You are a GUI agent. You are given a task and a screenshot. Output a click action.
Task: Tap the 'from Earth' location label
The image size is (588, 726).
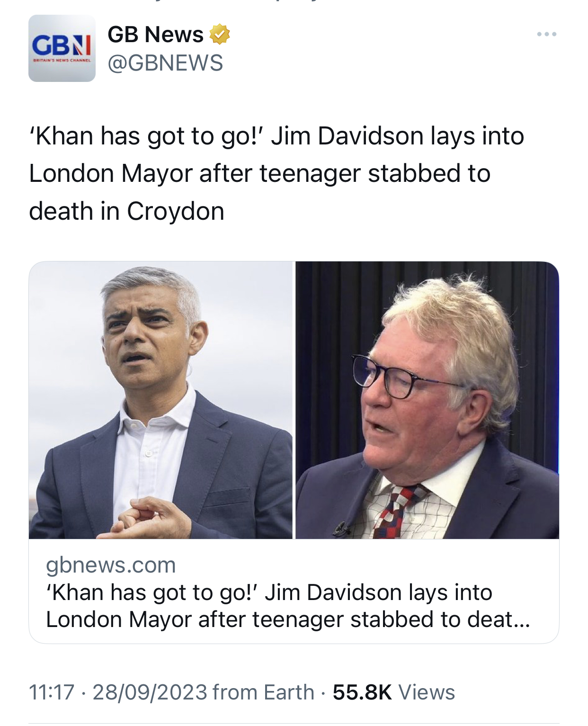263,692
